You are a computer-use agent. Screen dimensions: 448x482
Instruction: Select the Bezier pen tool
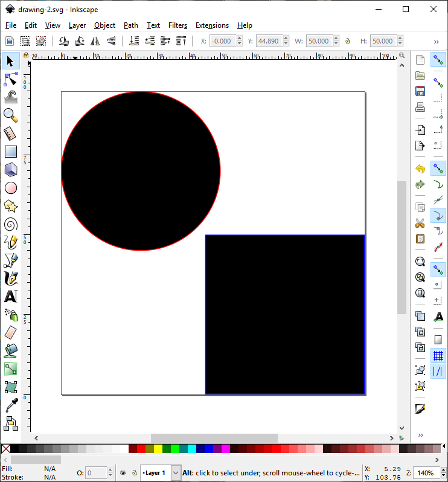pos(10,260)
